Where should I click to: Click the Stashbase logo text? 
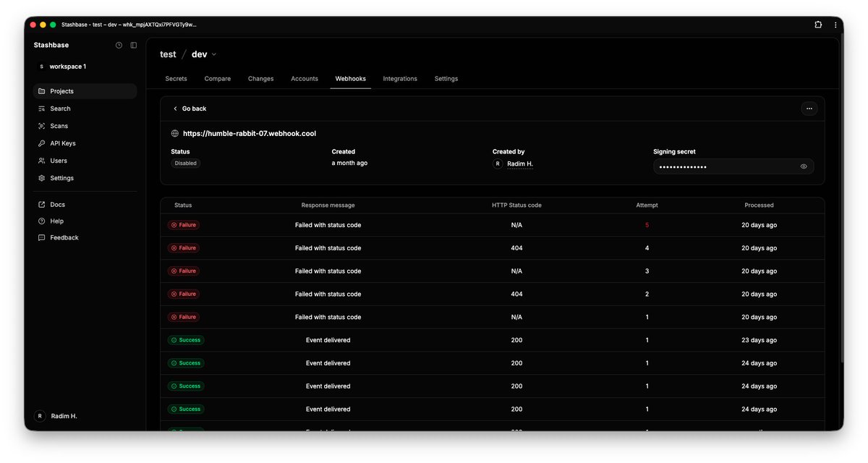point(51,45)
